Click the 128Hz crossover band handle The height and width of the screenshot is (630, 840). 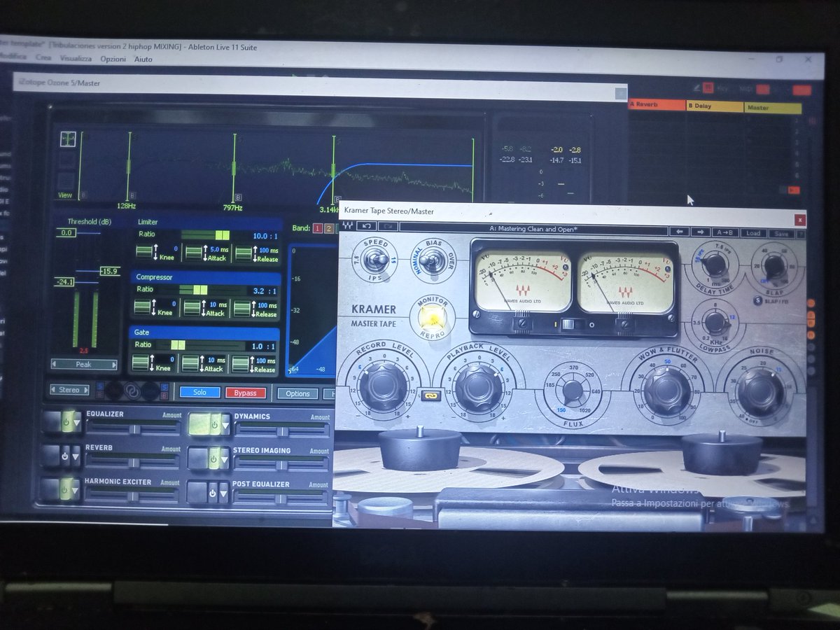(128, 167)
